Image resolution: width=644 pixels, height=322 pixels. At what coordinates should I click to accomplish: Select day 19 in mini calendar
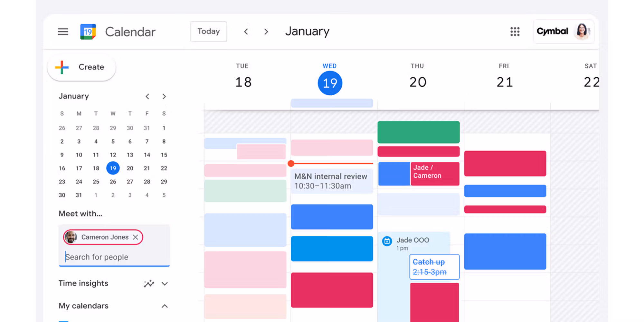(x=113, y=168)
